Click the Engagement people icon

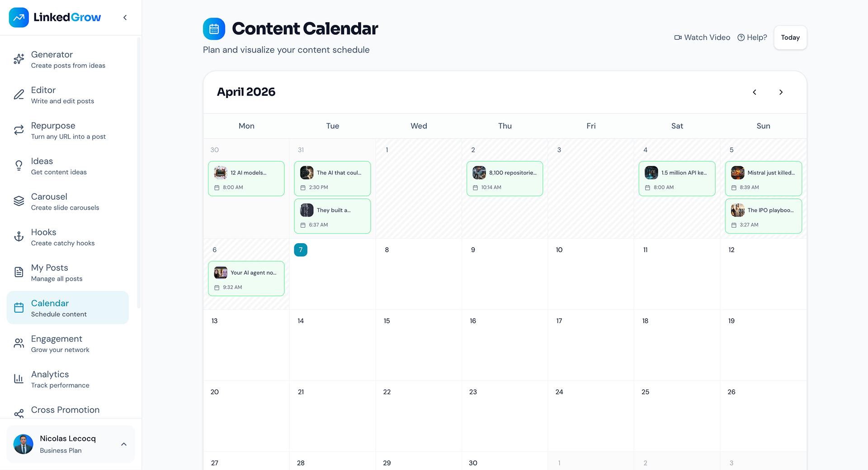tap(19, 343)
